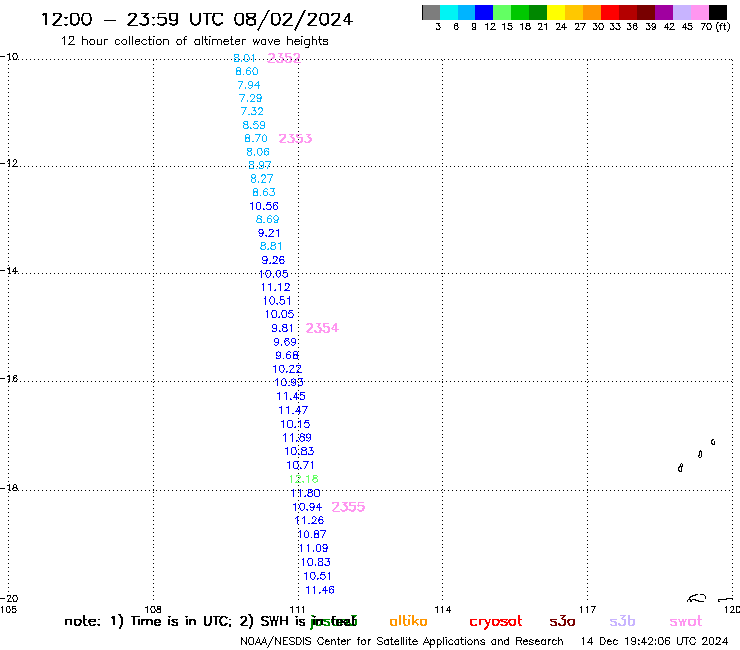Click the subtitle '12 hour collection of altimeter wave heights'
This screenshot has height=650, width=740.
point(194,41)
